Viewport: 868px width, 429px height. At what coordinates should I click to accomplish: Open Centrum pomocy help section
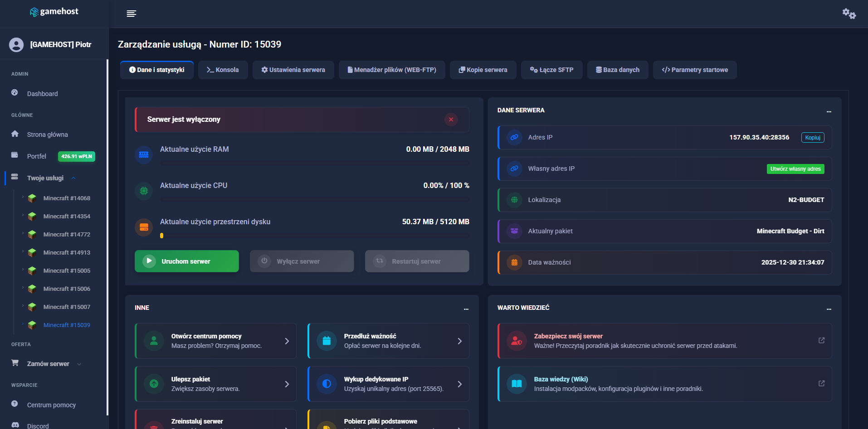(51, 405)
